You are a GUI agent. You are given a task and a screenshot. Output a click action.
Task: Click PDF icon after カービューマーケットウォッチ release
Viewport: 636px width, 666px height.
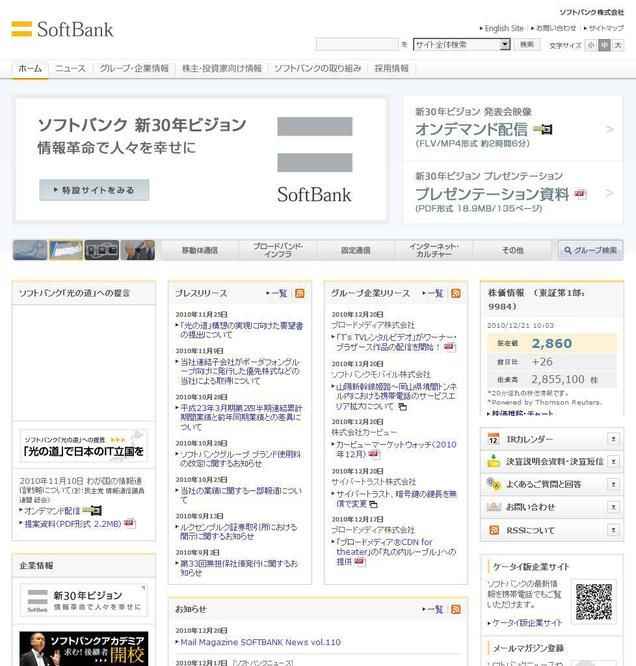374,454
